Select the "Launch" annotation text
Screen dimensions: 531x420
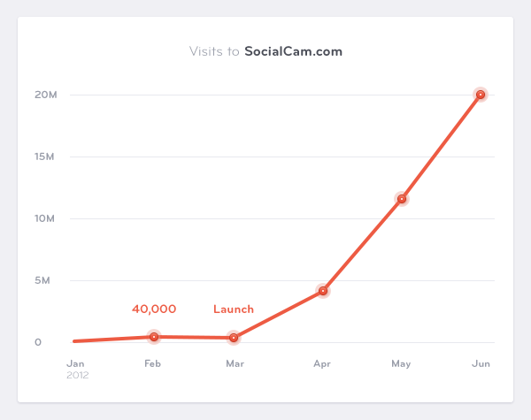pyautogui.click(x=234, y=309)
